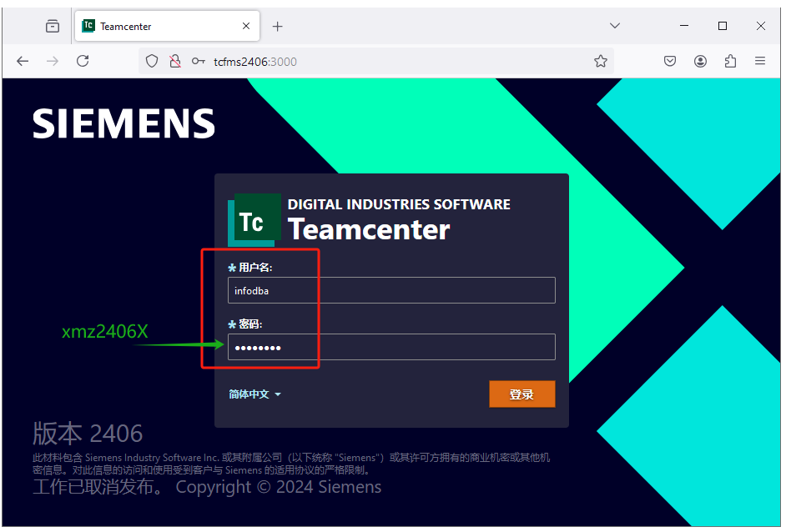
Task: Maximize the Firefox window
Action: (x=723, y=26)
